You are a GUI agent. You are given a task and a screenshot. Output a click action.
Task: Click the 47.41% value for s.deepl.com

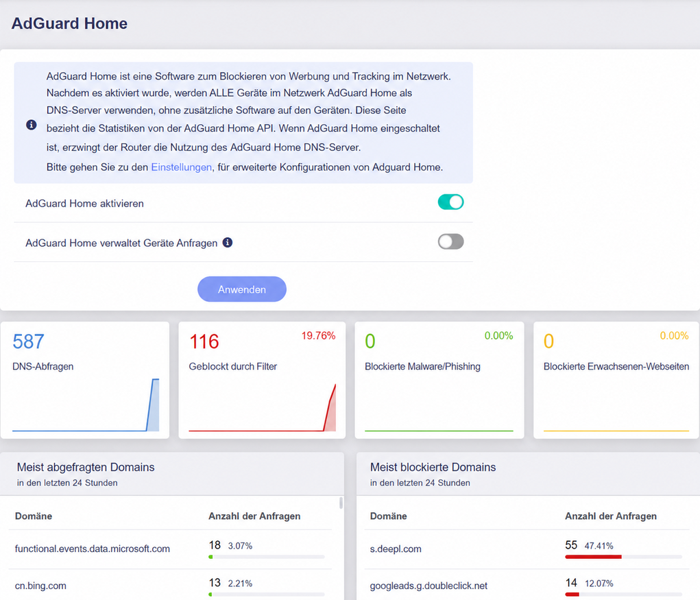[x=599, y=546]
